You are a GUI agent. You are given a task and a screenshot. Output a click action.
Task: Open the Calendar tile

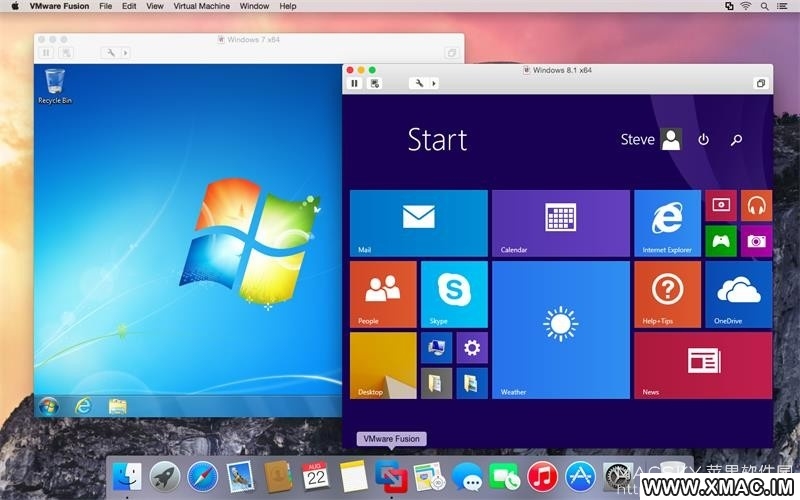[x=561, y=223]
